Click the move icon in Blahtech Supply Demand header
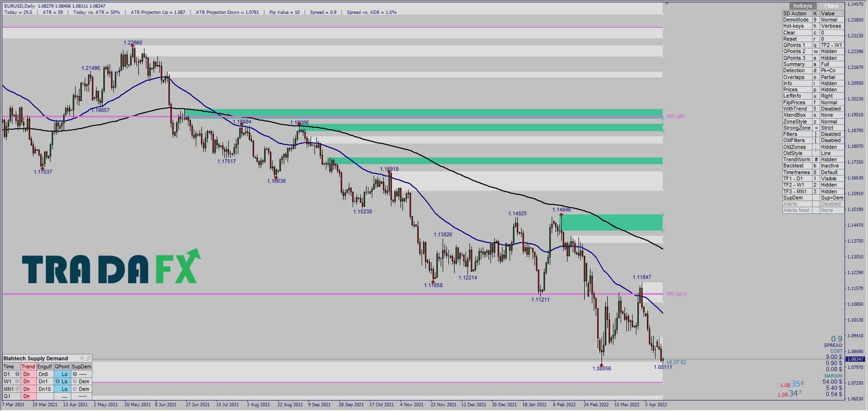 (x=82, y=358)
